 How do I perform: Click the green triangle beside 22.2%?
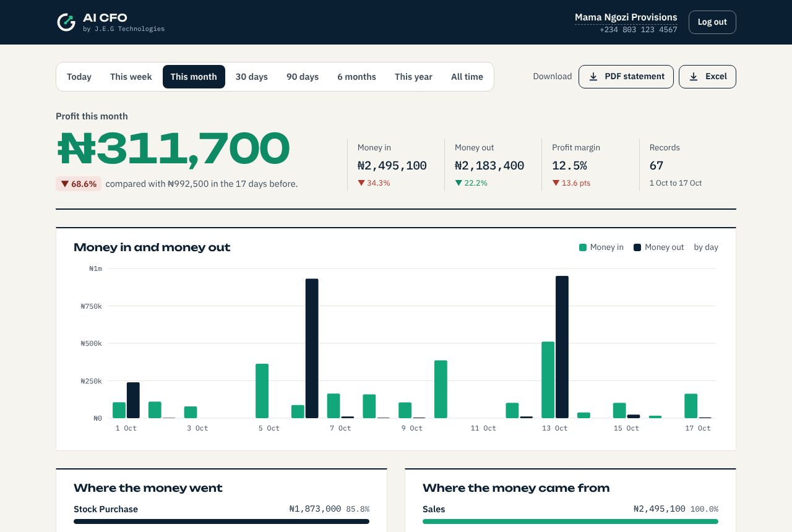458,183
